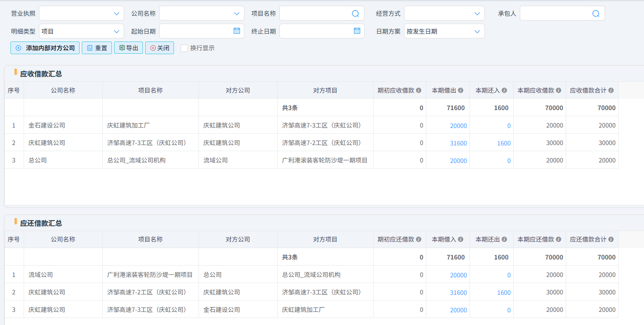Click the search icon in 承包人 field
Viewport: 644px width, 325px height.
pos(595,14)
